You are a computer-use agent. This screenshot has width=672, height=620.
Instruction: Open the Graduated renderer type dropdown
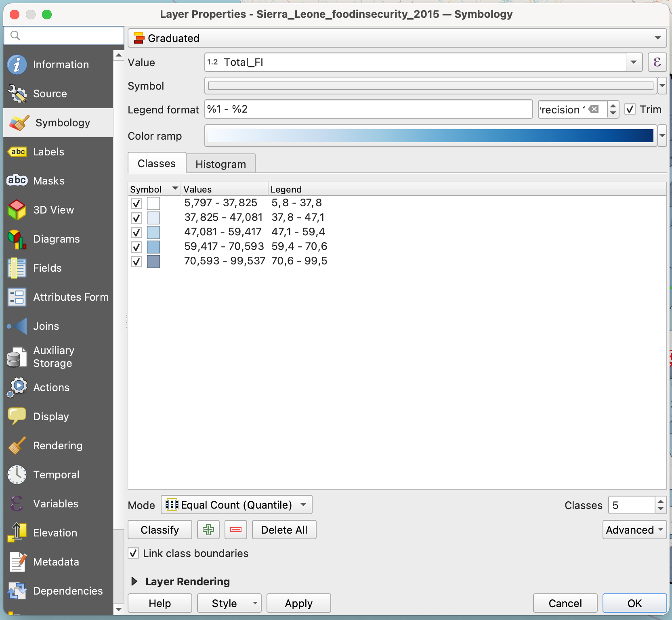coord(397,38)
